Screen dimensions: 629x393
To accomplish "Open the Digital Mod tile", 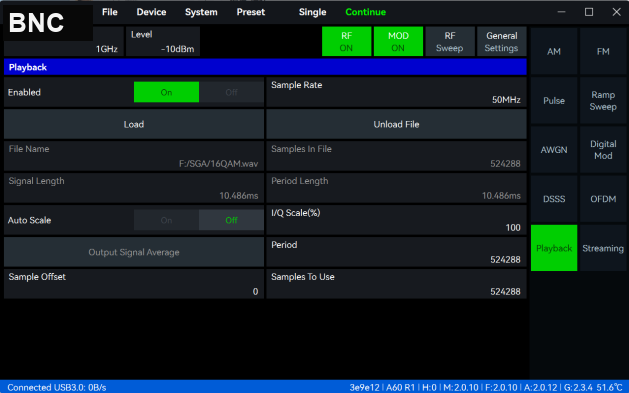I will (x=603, y=150).
